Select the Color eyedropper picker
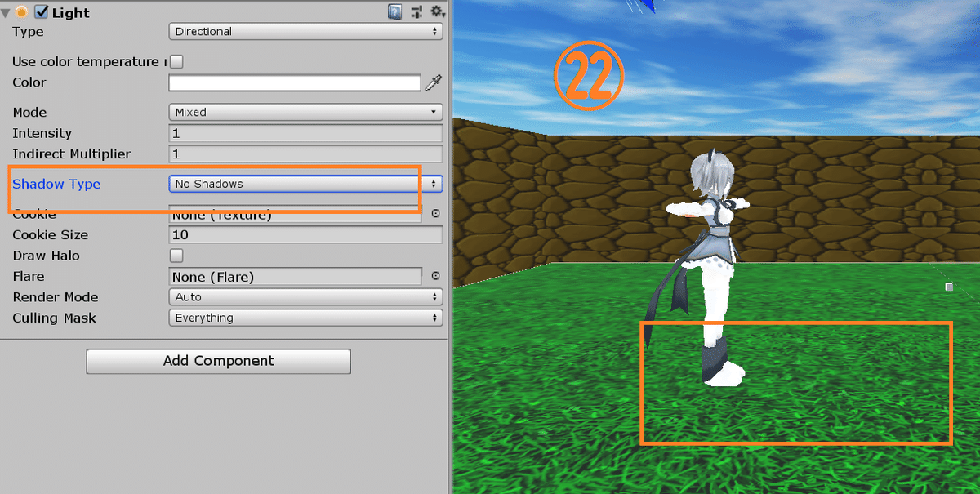Viewport: 980px width, 494px height. (x=434, y=82)
